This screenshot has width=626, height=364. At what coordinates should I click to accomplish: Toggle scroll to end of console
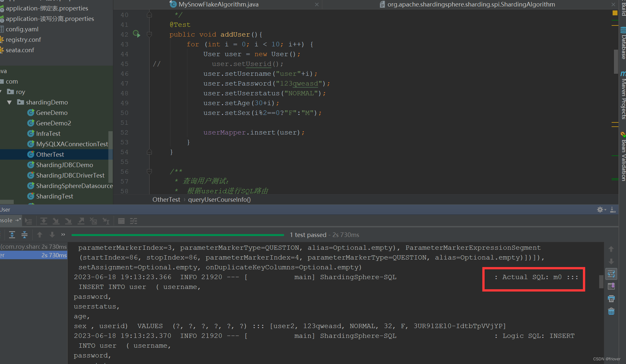click(x=611, y=286)
